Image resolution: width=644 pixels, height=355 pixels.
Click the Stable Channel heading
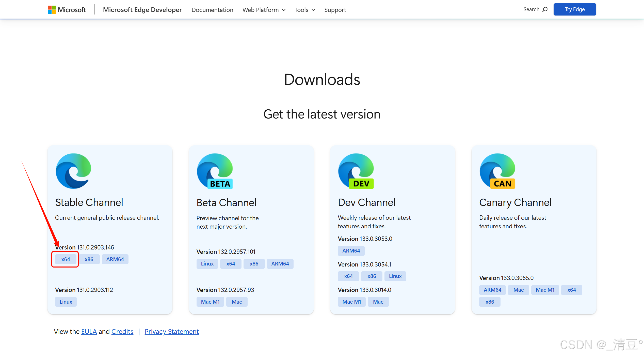click(x=89, y=202)
